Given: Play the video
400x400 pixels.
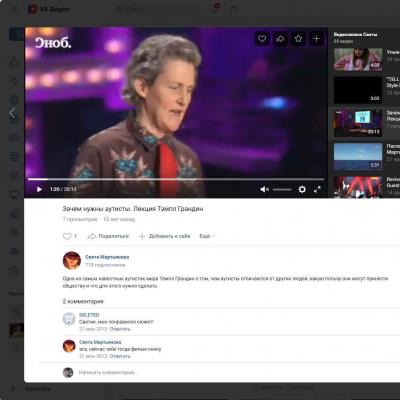Looking at the screenshot, I should [39, 189].
